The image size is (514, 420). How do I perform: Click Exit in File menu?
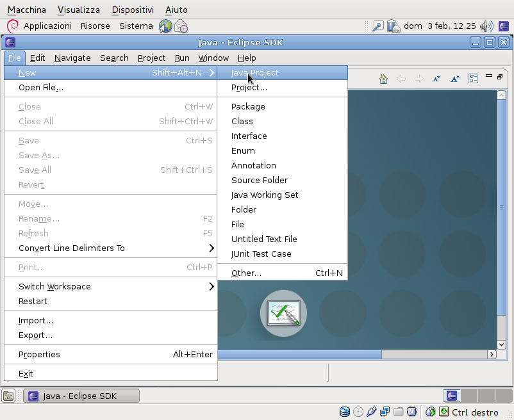click(111, 373)
